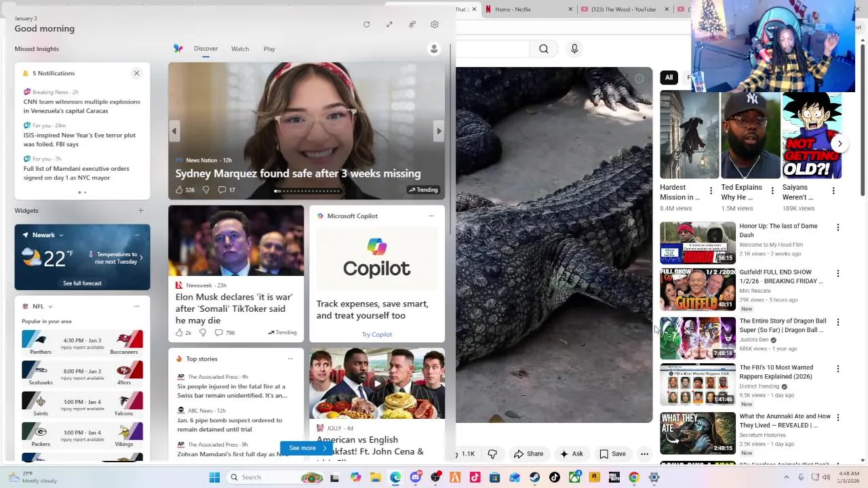Save the YouTube video

click(612, 454)
